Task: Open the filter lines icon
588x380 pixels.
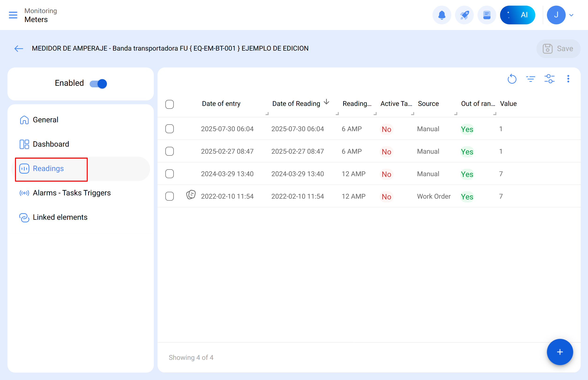Action: point(531,79)
